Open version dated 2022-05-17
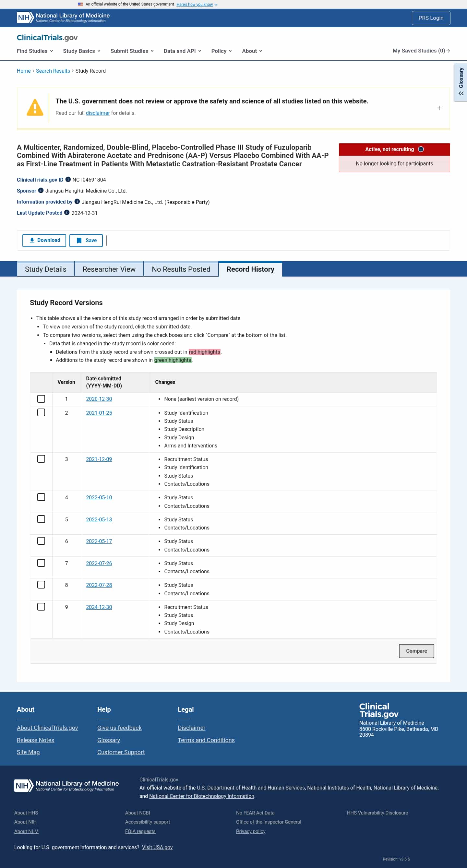The image size is (467, 868). tap(99, 541)
